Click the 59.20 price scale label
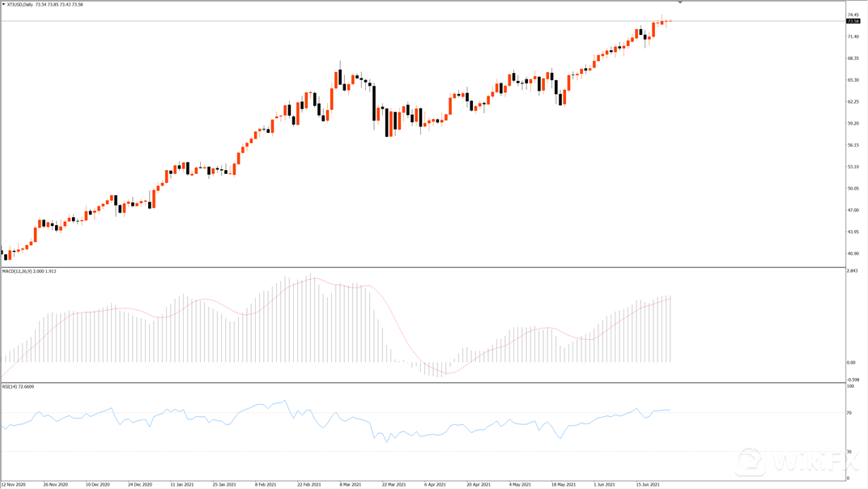The image size is (868, 489). point(853,123)
